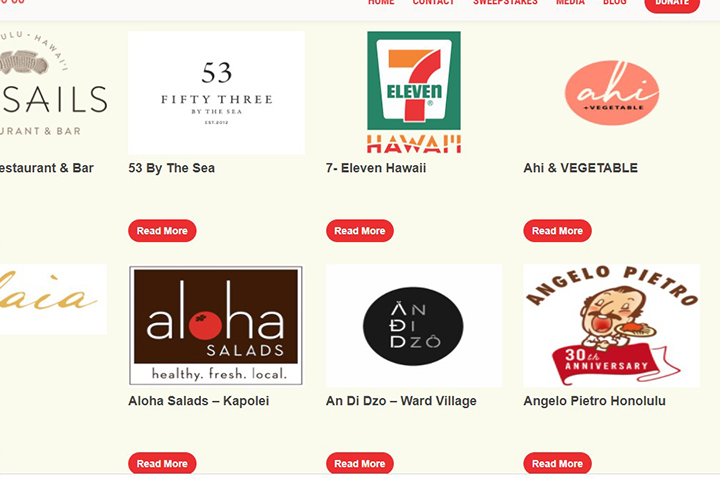The height and width of the screenshot is (480, 720).
Task: Read more about Aloha Salads Kapolei
Action: tap(162, 463)
